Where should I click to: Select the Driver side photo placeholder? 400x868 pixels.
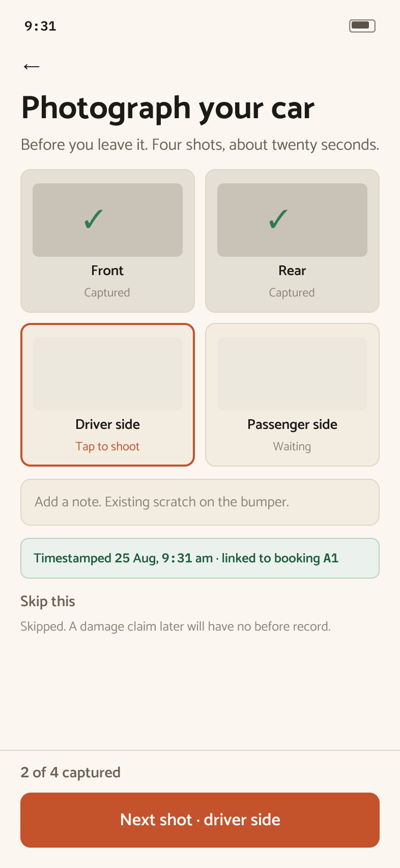point(107,374)
